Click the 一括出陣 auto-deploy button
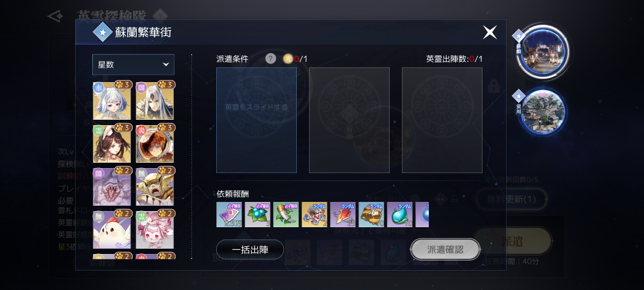Image resolution: width=644 pixels, height=290 pixels. click(250, 249)
